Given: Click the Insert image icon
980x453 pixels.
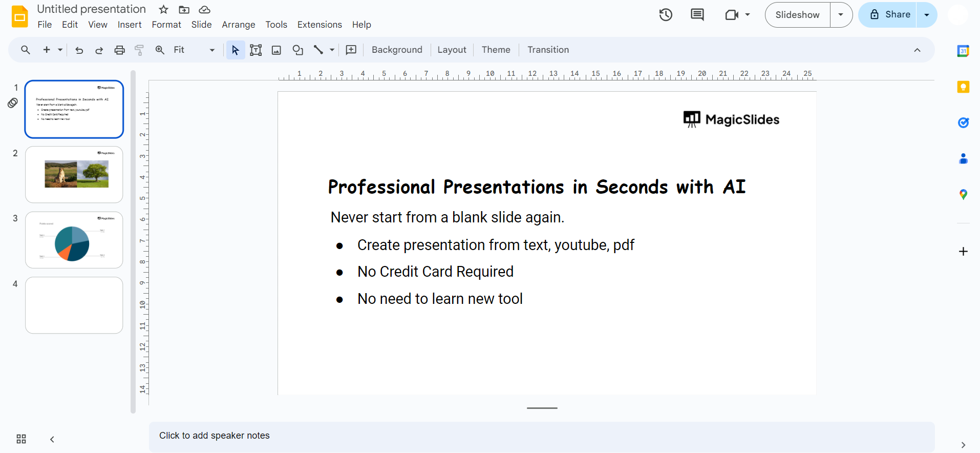Looking at the screenshot, I should click(276, 50).
